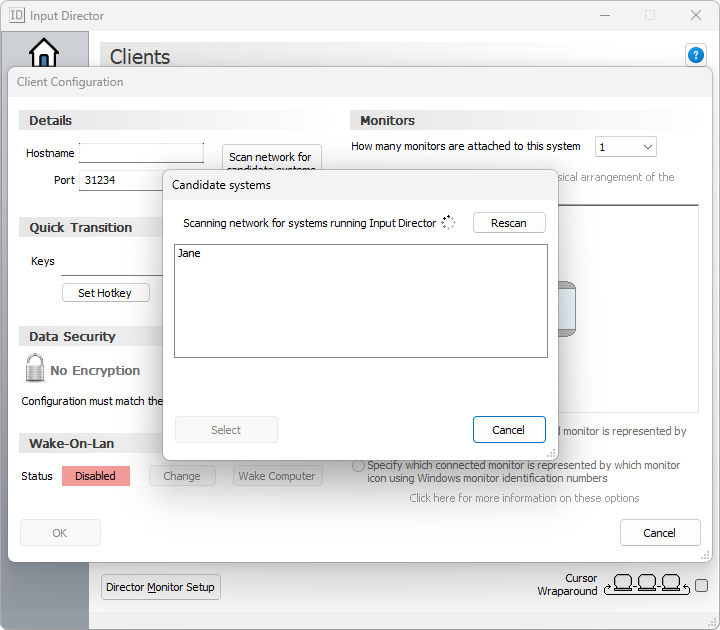Cancel the Candidate systems dialog
This screenshot has height=630, width=720.
[x=509, y=430]
